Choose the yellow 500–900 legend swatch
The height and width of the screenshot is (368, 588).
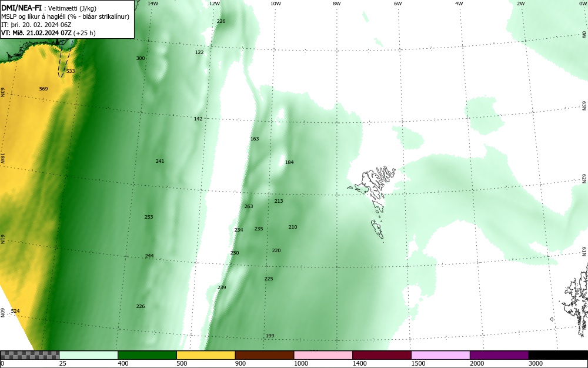[x=206, y=355]
